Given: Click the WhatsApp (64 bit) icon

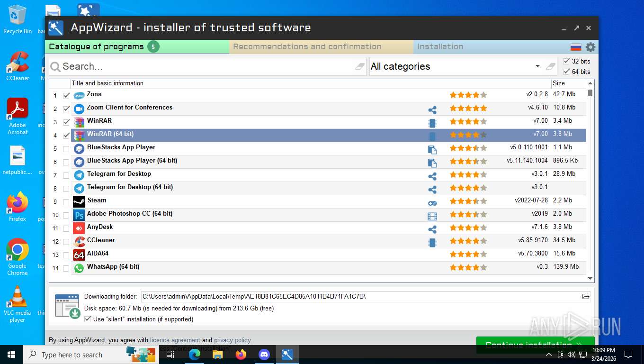Looking at the screenshot, I should click(x=79, y=268).
